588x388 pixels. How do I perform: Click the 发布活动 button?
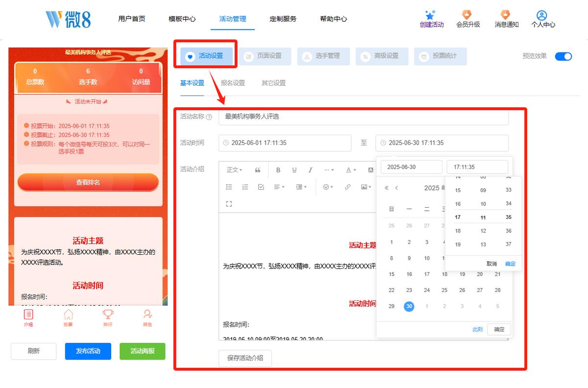click(x=88, y=351)
